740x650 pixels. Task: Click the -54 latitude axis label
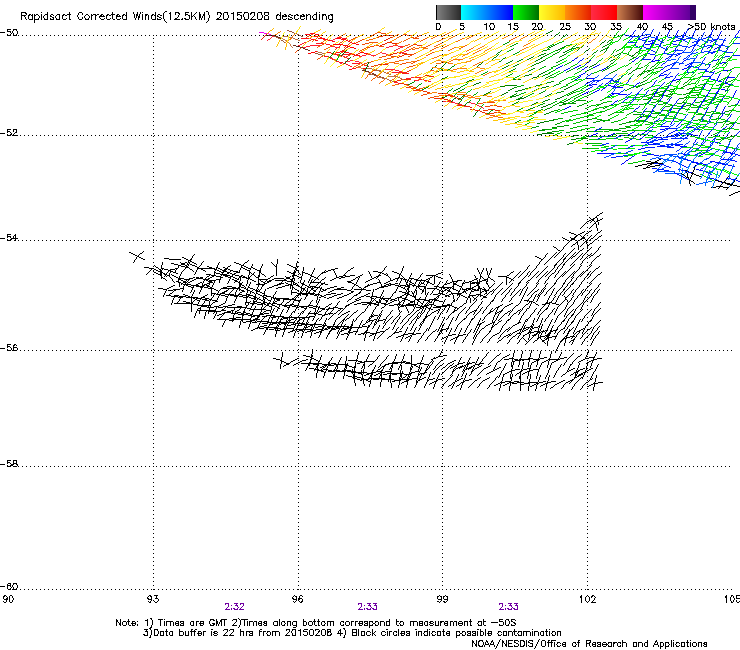(x=9, y=237)
